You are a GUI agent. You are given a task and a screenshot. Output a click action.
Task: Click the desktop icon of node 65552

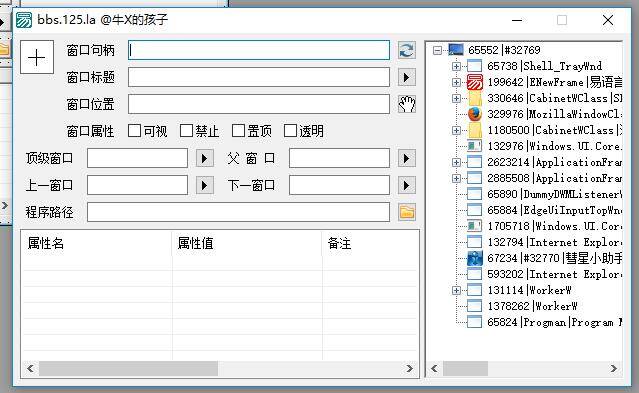(x=456, y=50)
